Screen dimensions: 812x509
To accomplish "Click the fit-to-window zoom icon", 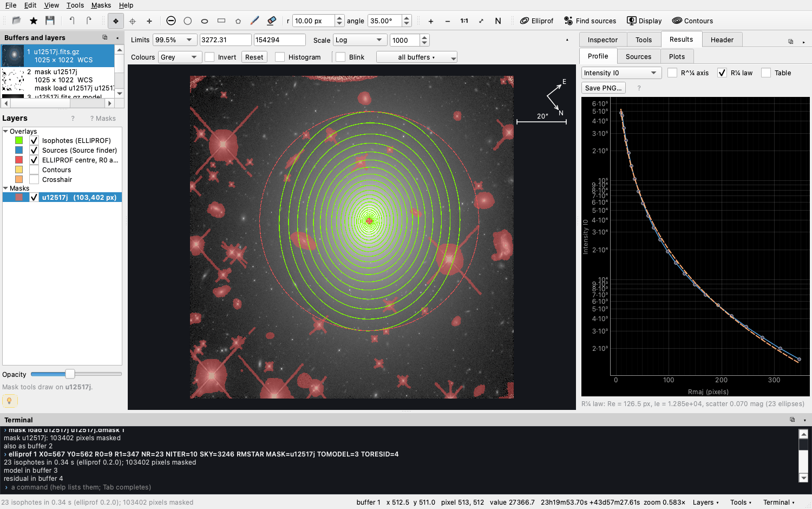I will [x=481, y=21].
